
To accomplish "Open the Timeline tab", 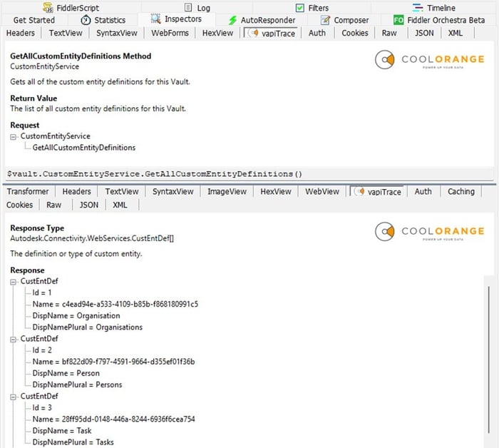I will 434,8.
